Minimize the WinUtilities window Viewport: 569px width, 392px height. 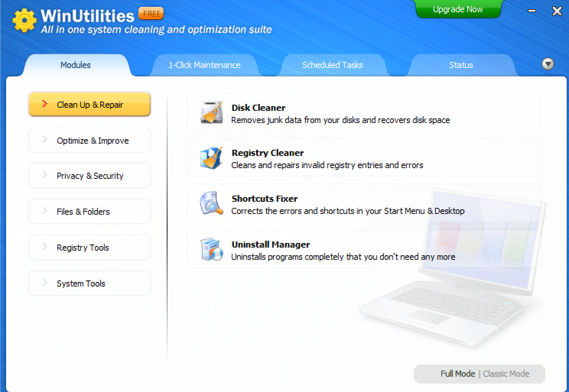(532, 11)
